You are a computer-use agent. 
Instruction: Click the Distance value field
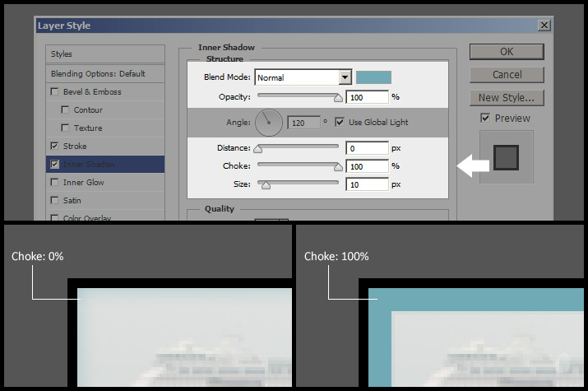tap(367, 149)
